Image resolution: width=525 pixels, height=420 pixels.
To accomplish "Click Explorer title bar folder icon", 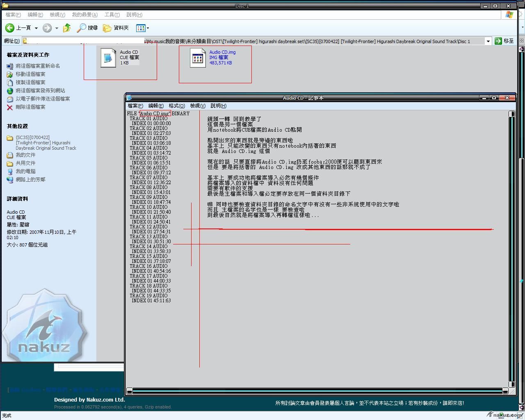I will coord(5,6).
